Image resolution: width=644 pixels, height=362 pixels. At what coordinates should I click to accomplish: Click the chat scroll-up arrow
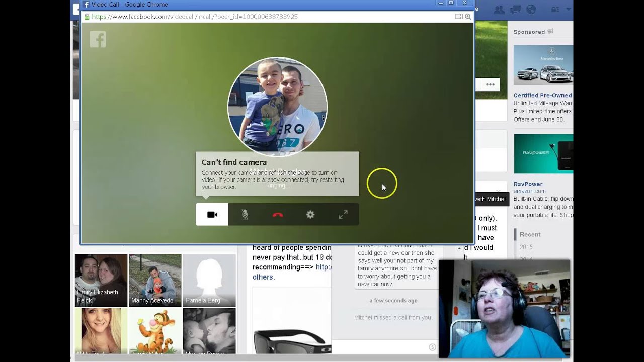(459, 248)
